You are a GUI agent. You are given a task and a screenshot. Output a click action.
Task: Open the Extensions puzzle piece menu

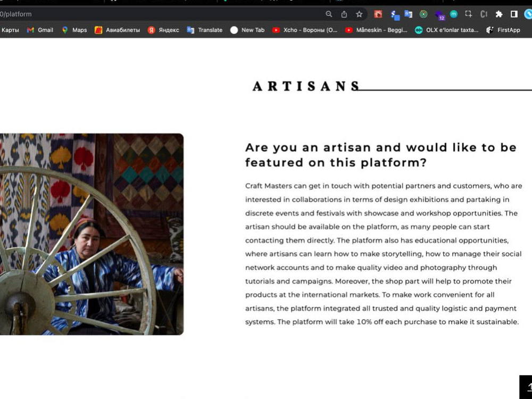[x=499, y=14]
